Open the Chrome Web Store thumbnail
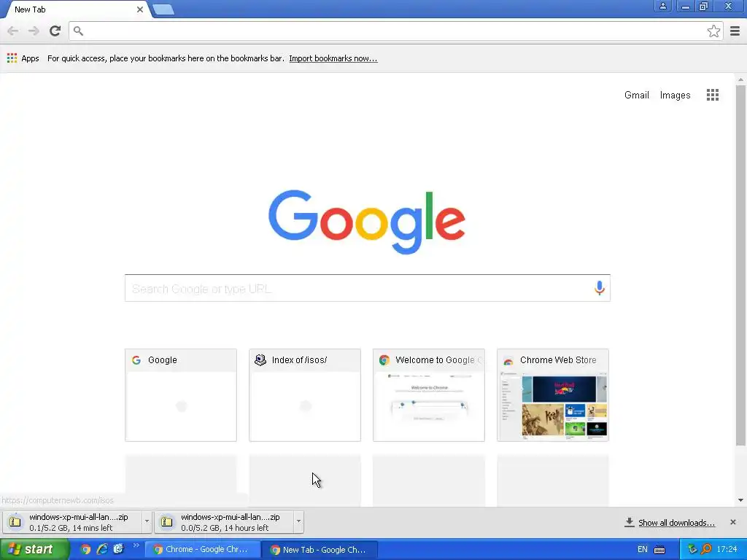Viewport: 747px width, 560px height. (x=553, y=395)
